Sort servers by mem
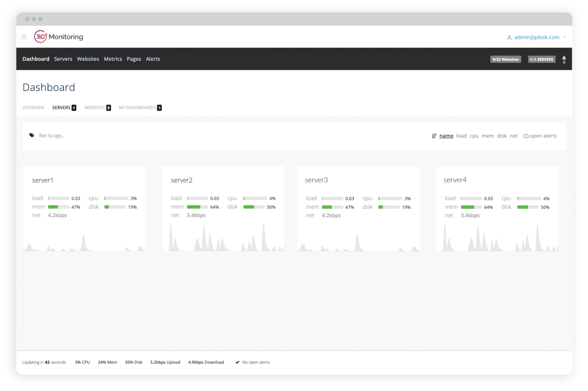Screen dimensions: 588x391 (x=488, y=136)
